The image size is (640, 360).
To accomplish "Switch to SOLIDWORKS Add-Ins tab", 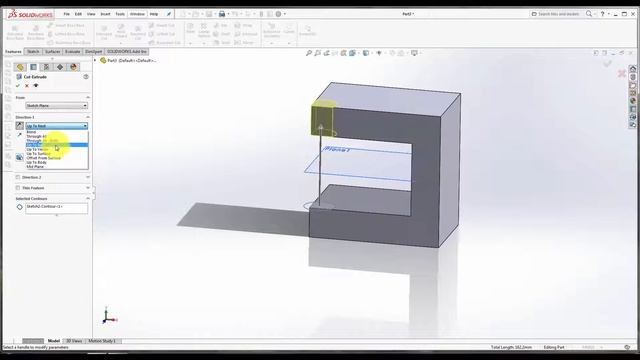I will click(127, 52).
